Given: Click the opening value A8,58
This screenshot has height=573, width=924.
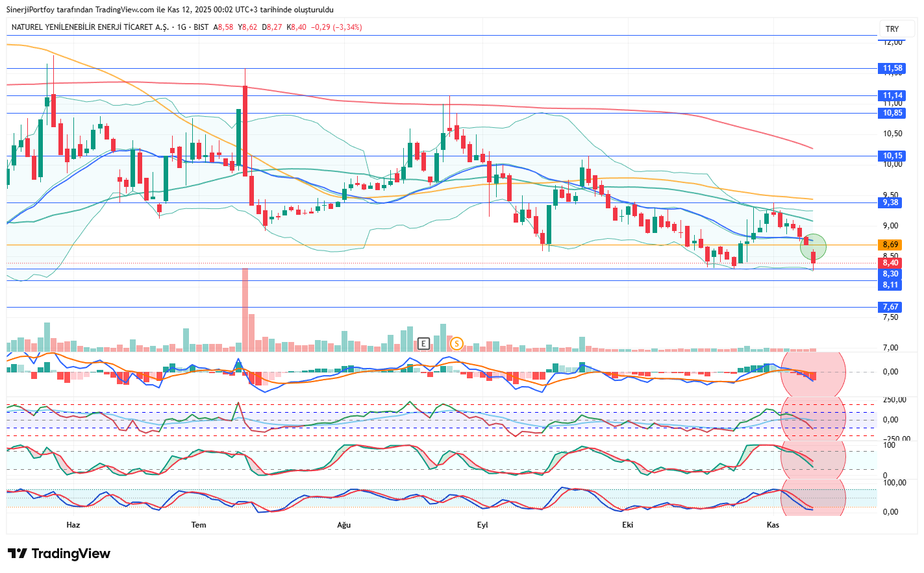Looking at the screenshot, I should click(223, 27).
